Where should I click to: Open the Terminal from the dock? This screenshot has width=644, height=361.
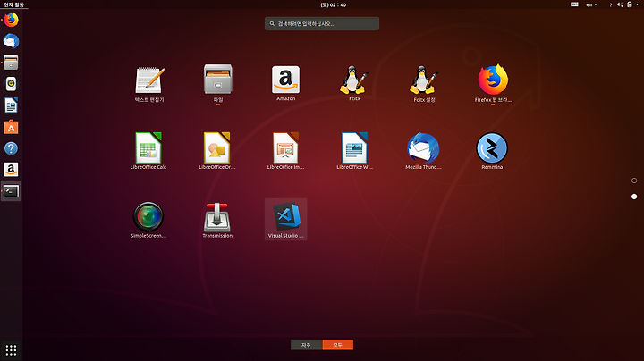point(11,191)
